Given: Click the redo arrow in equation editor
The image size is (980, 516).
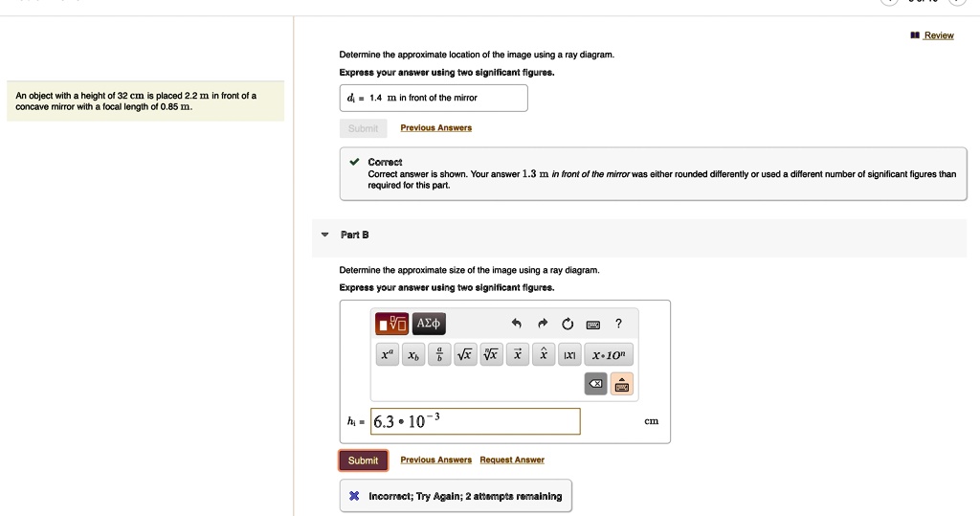Looking at the screenshot, I should [542, 324].
